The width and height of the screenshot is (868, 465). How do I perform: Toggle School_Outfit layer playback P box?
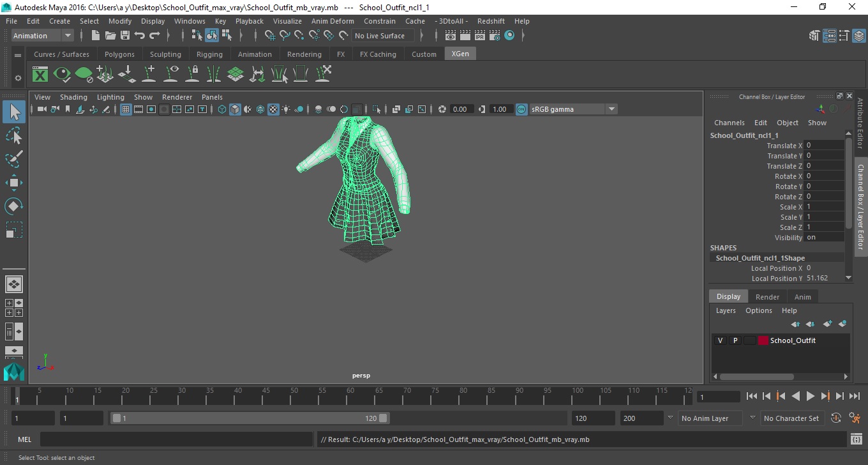735,340
